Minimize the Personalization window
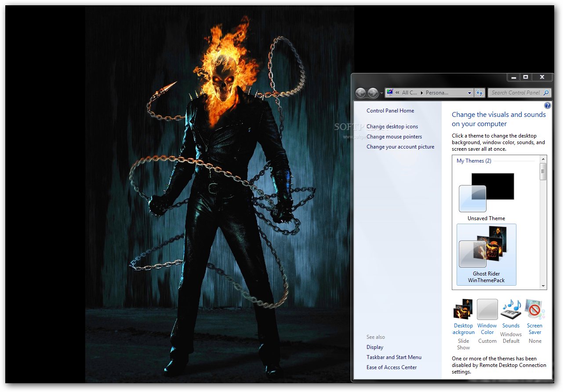 [513, 77]
